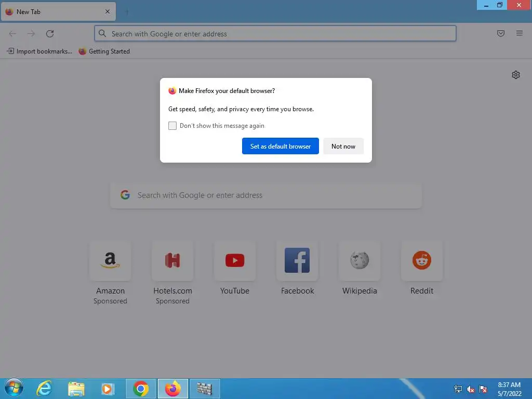Open the Reddit shortcut tile
This screenshot has width=532, height=399.
click(422, 261)
